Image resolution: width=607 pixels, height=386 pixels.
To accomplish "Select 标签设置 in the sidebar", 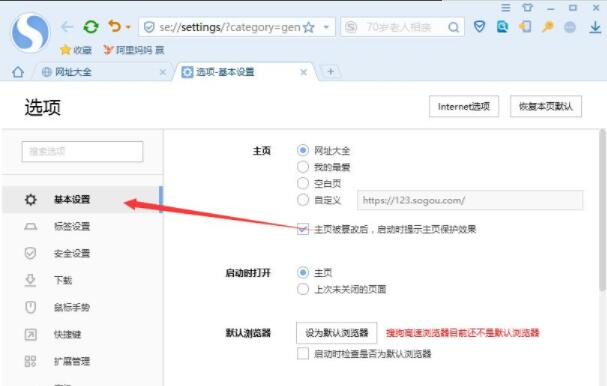I will pyautogui.click(x=82, y=226).
